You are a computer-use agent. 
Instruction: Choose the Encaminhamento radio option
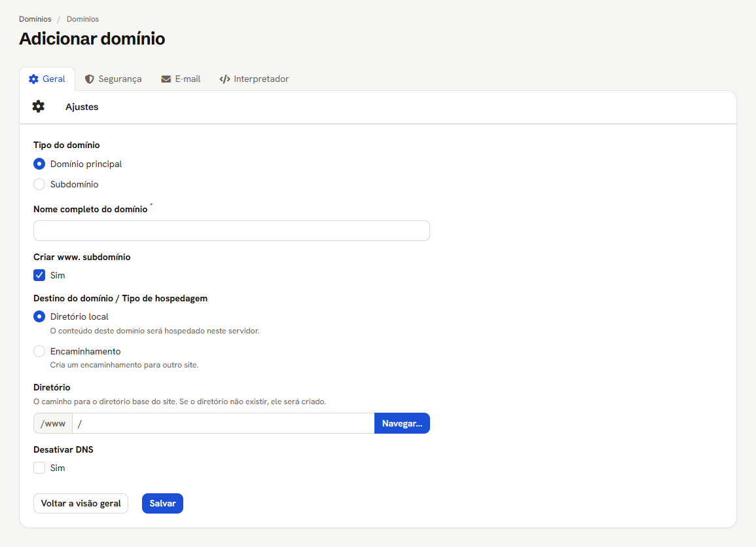pyautogui.click(x=39, y=351)
